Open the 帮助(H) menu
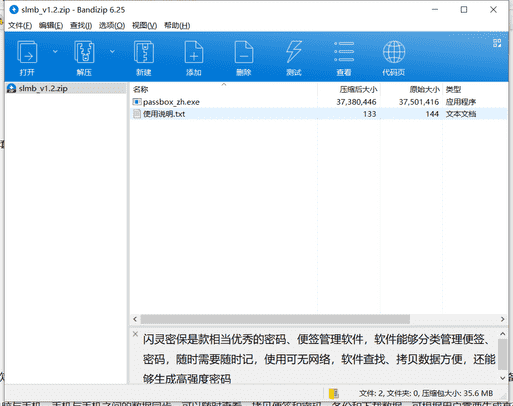The width and height of the screenshot is (513, 406). pyautogui.click(x=177, y=26)
